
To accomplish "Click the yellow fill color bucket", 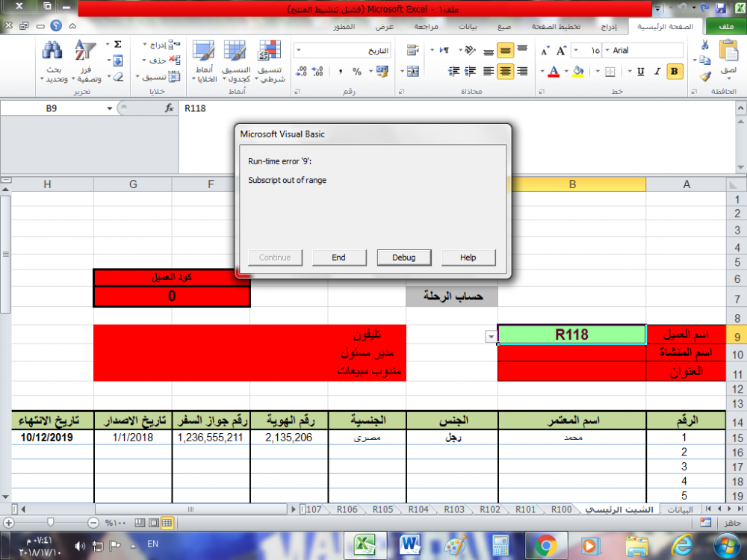I will [578, 72].
